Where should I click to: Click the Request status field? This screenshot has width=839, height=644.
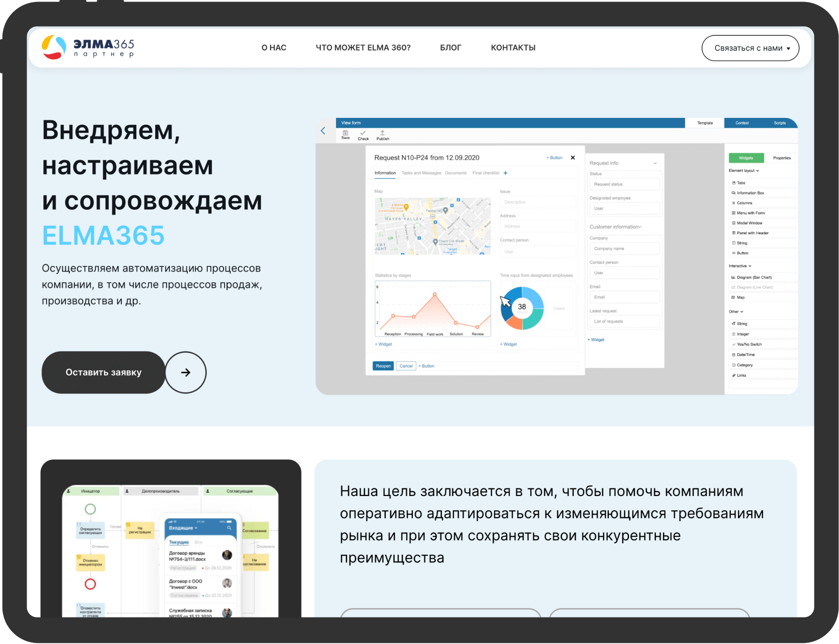click(x=625, y=184)
